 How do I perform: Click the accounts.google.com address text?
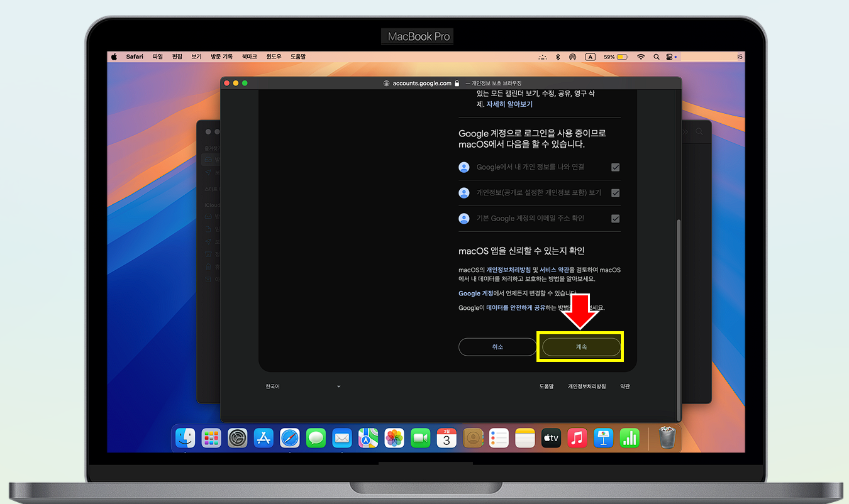click(422, 83)
